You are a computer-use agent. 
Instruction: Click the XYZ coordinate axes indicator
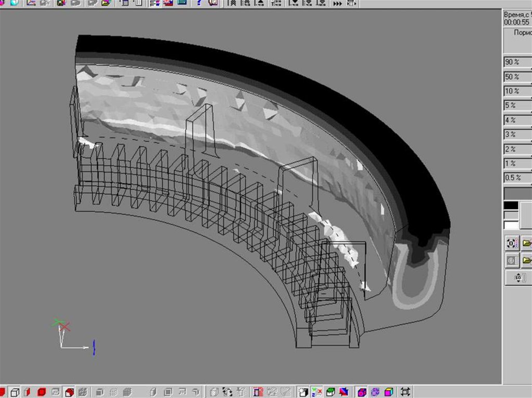(68, 335)
